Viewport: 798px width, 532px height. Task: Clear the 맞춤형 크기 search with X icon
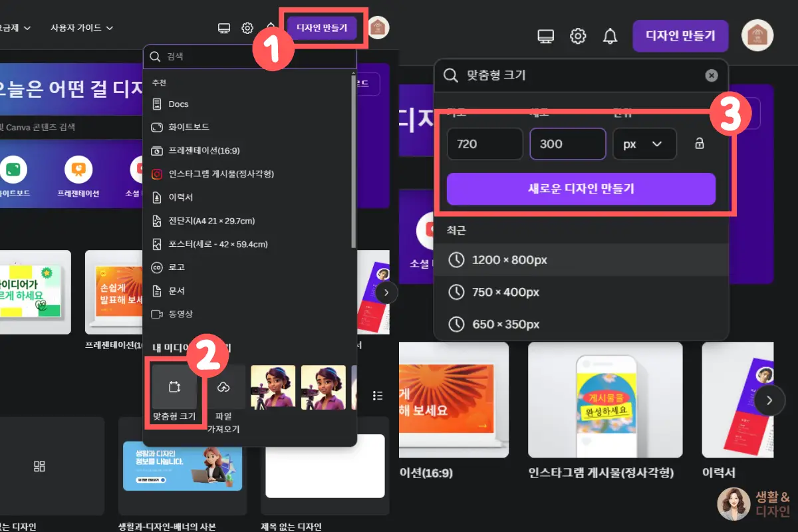[712, 75]
